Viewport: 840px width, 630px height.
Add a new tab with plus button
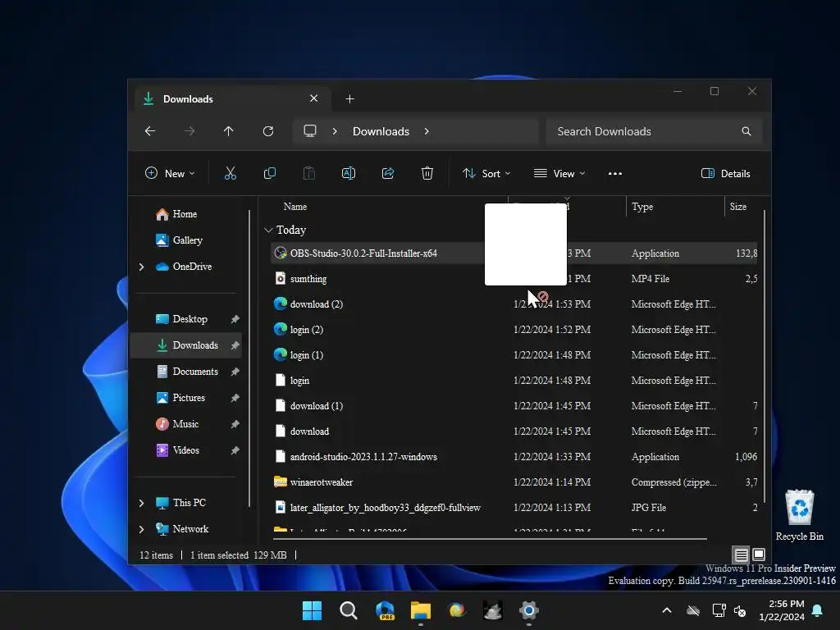(349, 99)
